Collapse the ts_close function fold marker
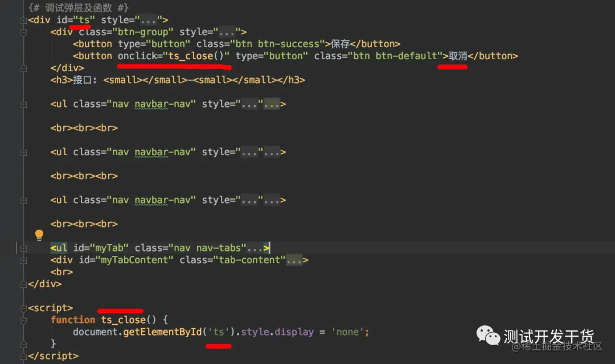Image resolution: width=615 pixels, height=364 pixels. [x=23, y=321]
